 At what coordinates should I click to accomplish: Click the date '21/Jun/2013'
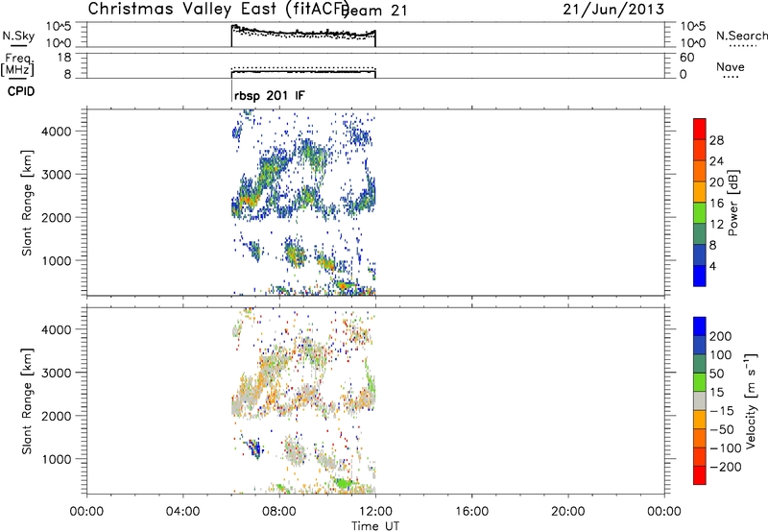[613, 10]
